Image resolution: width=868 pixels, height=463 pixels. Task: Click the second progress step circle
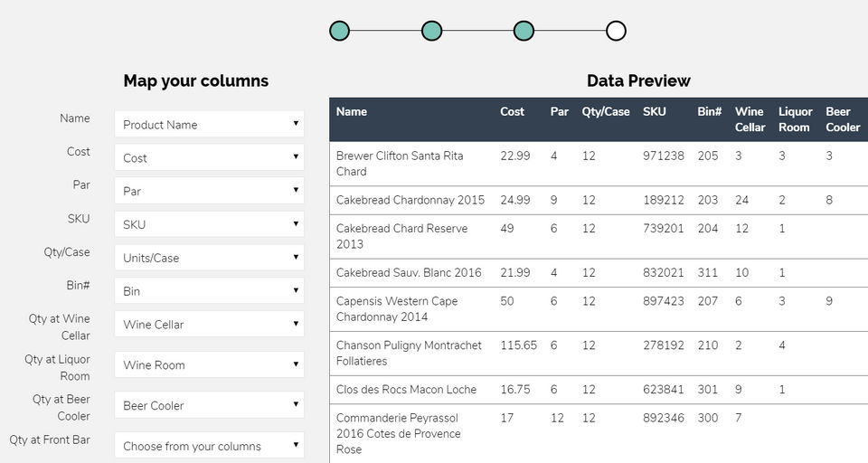tap(432, 31)
